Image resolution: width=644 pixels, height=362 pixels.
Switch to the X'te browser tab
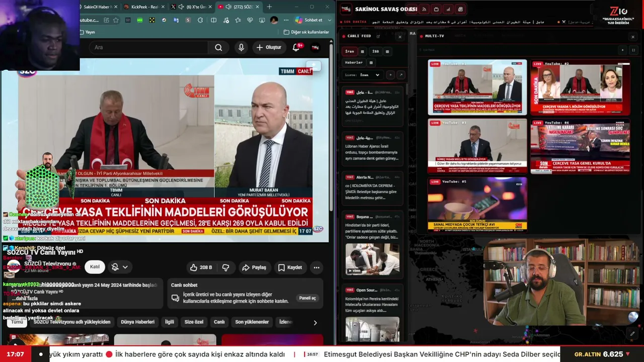click(x=191, y=7)
